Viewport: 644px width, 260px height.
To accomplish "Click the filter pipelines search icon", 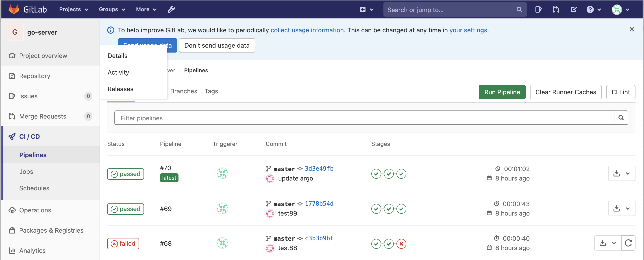I will coord(621,118).
